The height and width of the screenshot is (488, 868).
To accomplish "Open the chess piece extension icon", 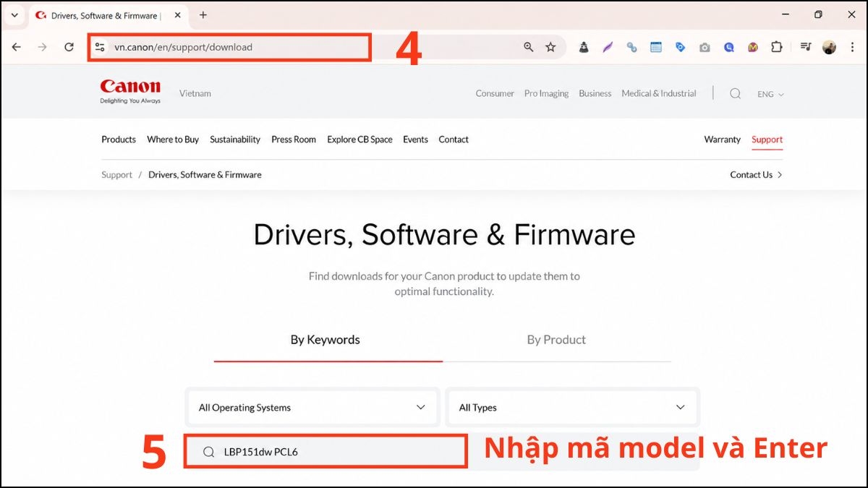I will click(x=584, y=47).
